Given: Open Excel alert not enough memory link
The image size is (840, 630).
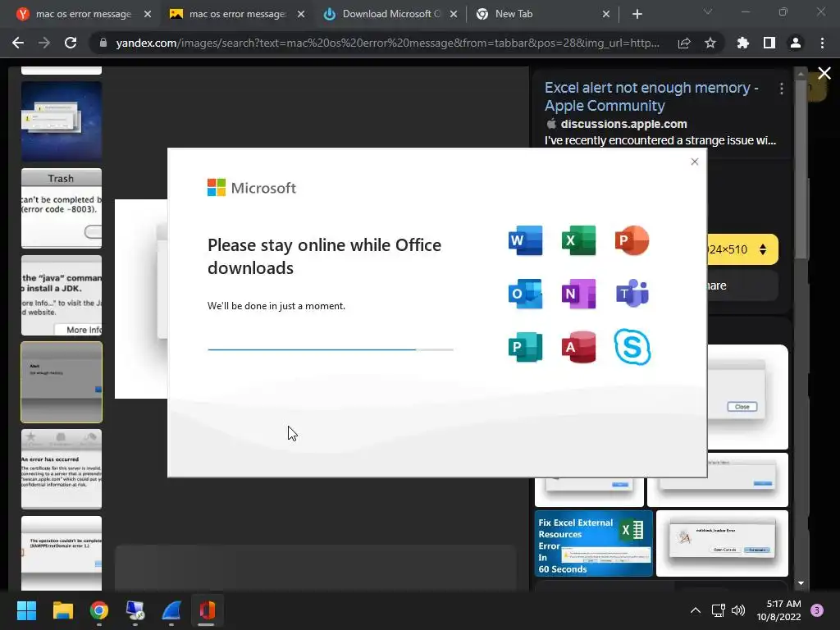Looking at the screenshot, I should 651,97.
